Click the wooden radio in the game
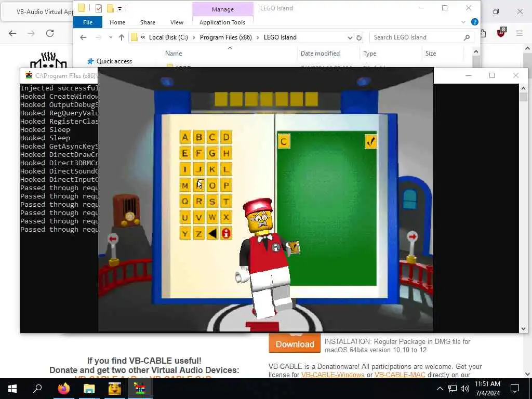This screenshot has width=532, height=399. [126, 210]
